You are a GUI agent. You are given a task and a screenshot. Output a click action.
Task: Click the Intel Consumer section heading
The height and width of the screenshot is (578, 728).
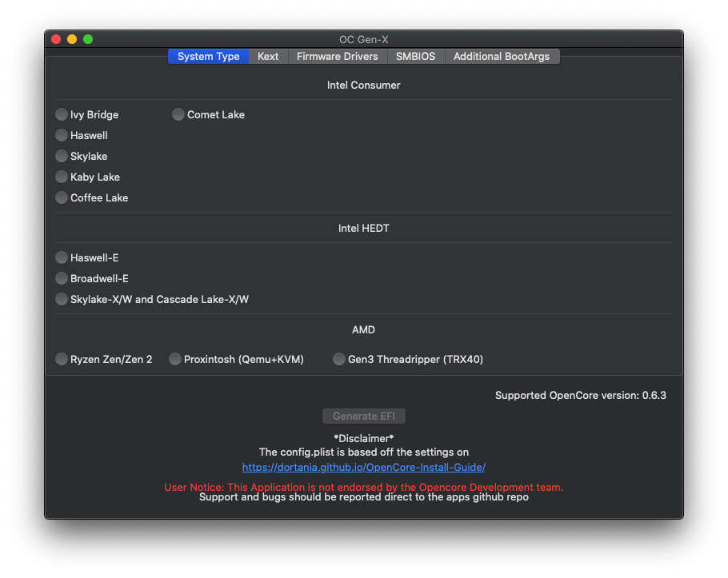tap(363, 86)
